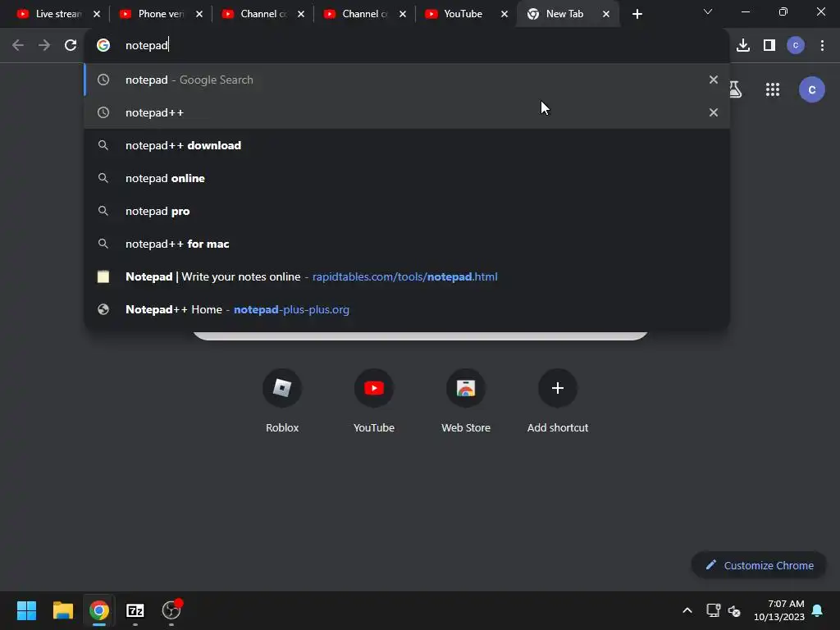This screenshot has height=630, width=840.
Task: Close the YouTube tab
Action: click(504, 14)
